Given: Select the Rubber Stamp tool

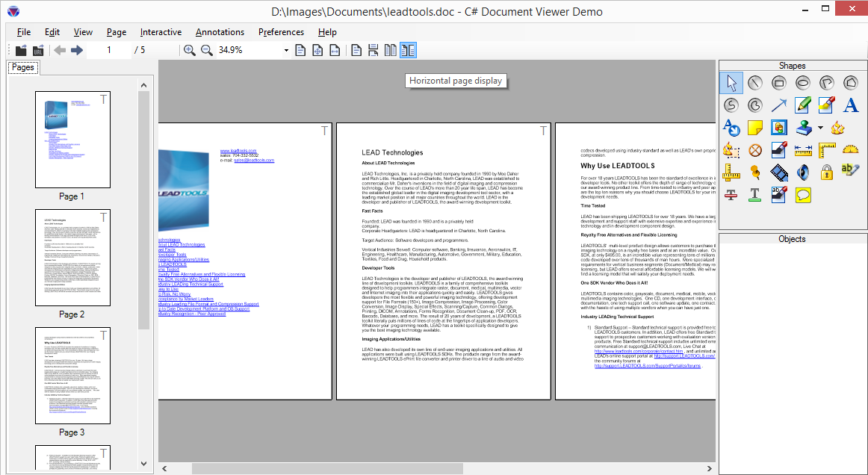Looking at the screenshot, I should pyautogui.click(x=804, y=127).
